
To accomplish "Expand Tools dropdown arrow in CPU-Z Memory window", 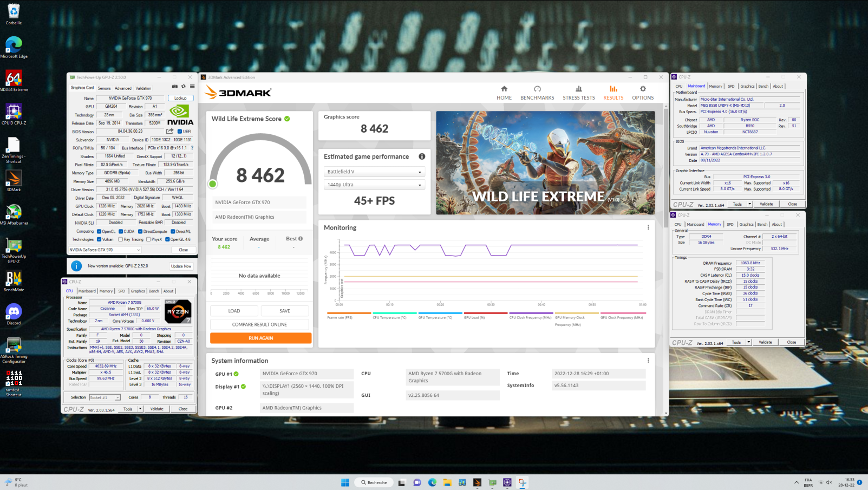I will 749,342.
